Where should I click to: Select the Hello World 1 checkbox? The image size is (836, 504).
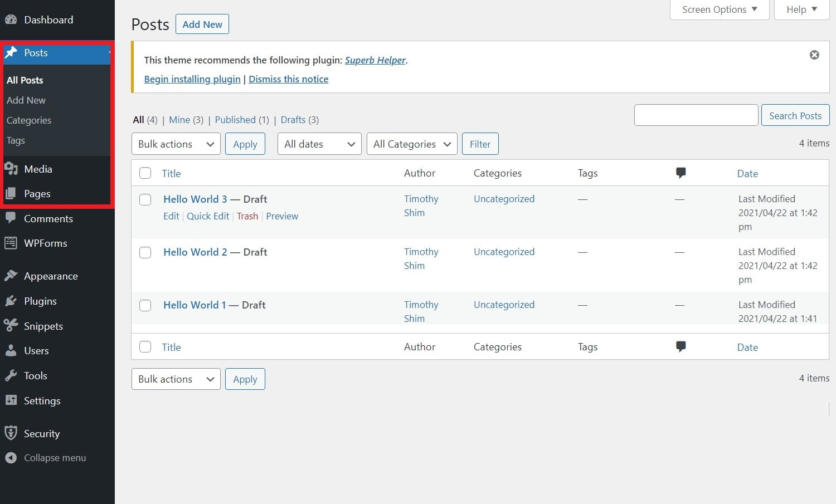click(145, 305)
